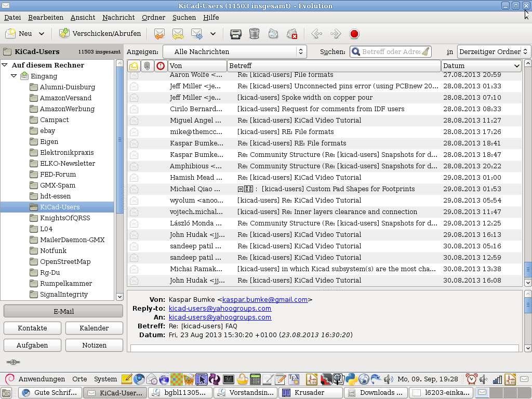The image size is (532, 399).
Task: Sort by the status envelope column header
Action: click(134, 66)
